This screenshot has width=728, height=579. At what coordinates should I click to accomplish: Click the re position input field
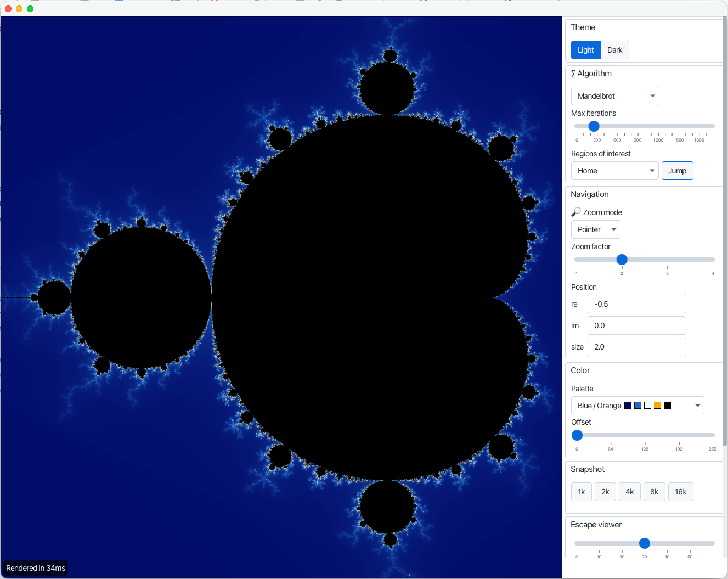pos(636,304)
